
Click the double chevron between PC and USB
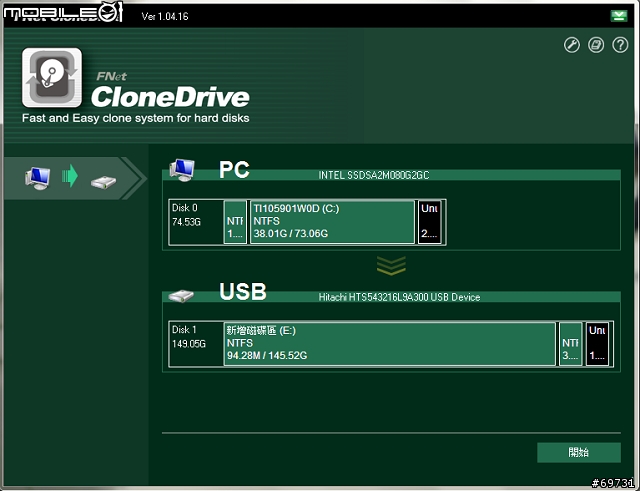pos(391,266)
